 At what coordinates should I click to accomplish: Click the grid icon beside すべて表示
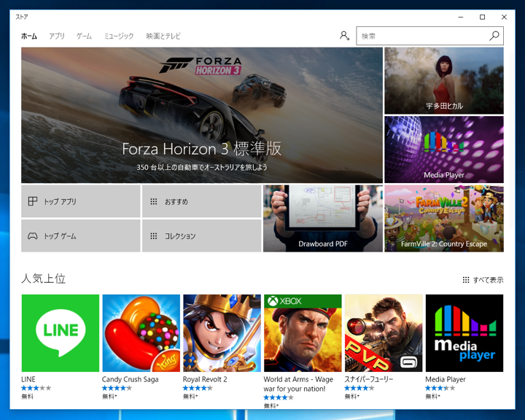[466, 280]
